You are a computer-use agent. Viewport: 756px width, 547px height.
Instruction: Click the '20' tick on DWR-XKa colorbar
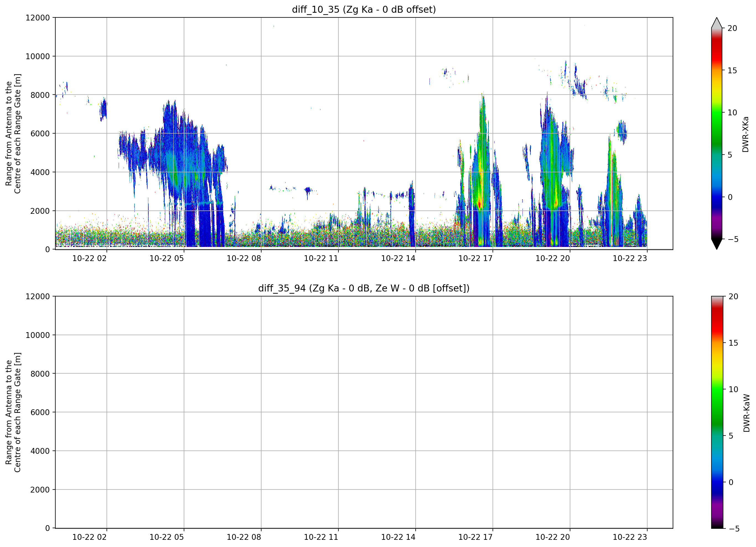732,29
